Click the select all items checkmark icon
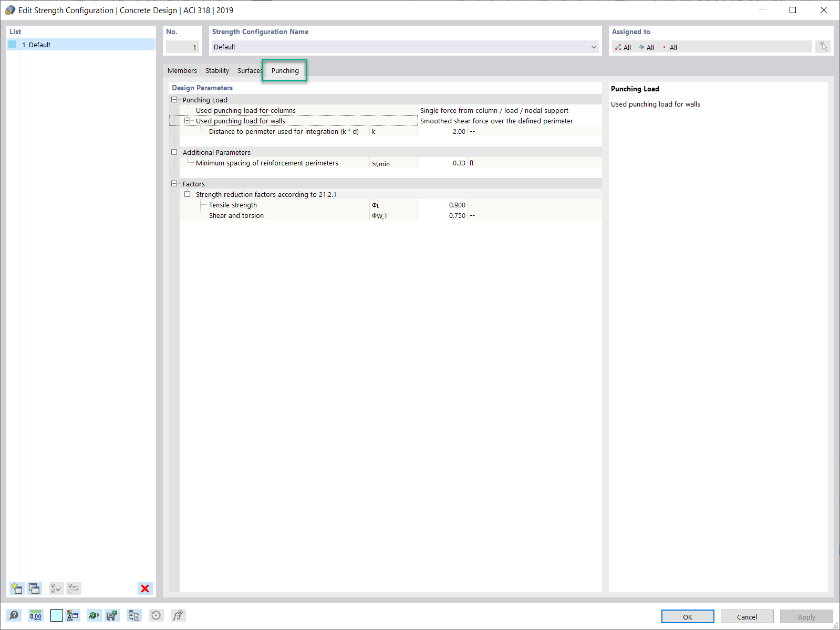The height and width of the screenshot is (630, 840). click(56, 589)
